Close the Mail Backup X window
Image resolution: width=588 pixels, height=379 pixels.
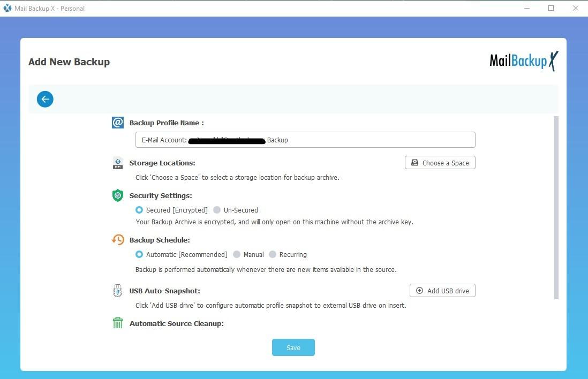point(575,8)
